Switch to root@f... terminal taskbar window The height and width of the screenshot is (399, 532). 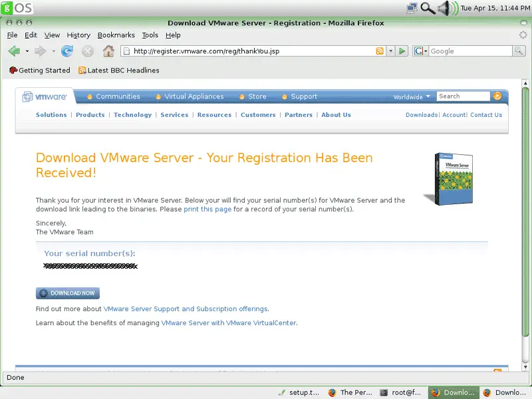[x=402, y=392]
